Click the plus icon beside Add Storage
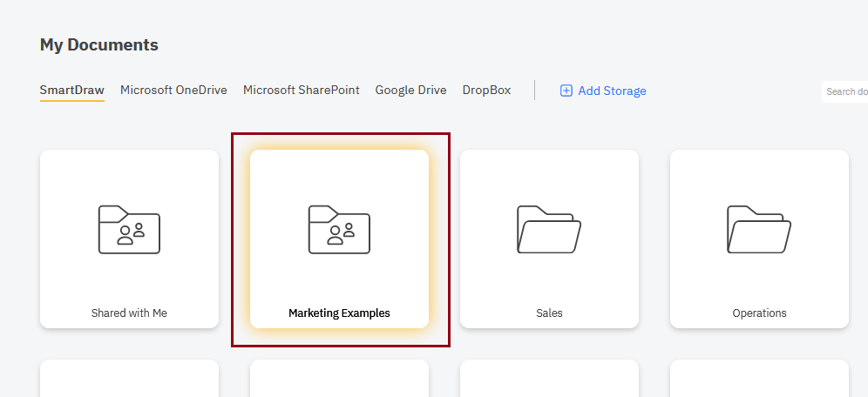868x397 pixels. tap(566, 91)
